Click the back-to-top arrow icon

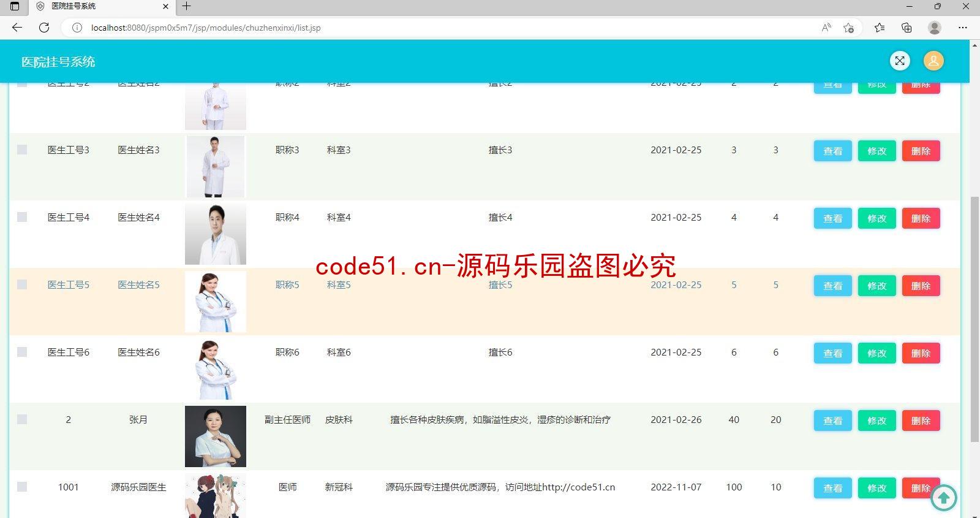click(944, 498)
